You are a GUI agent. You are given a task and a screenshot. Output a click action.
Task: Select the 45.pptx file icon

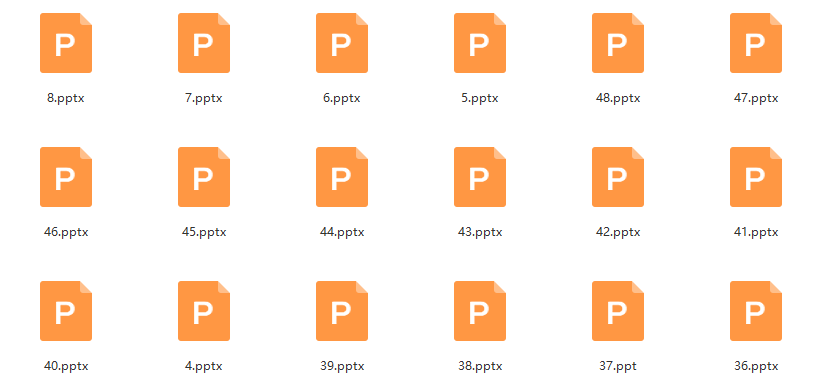coord(204,177)
